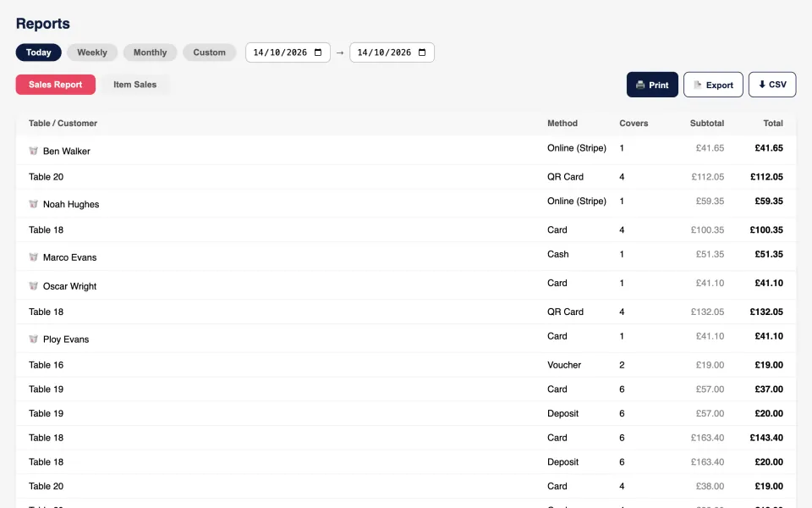
Task: Select customer name Marco Evans
Action: 69,257
